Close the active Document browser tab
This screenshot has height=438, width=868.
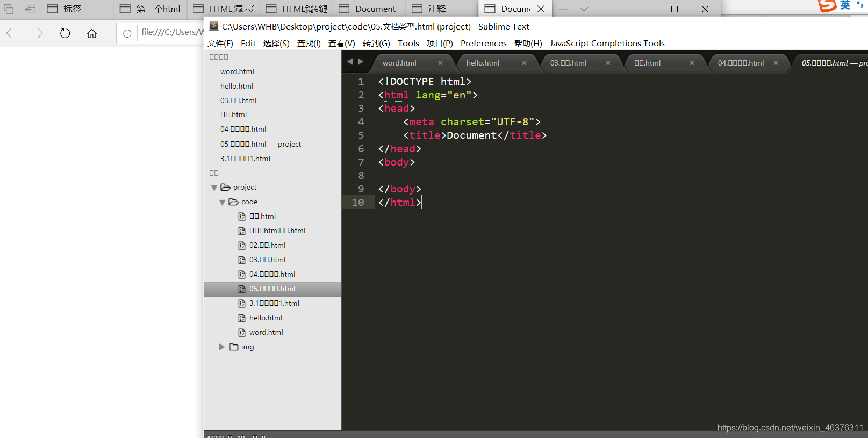(541, 9)
